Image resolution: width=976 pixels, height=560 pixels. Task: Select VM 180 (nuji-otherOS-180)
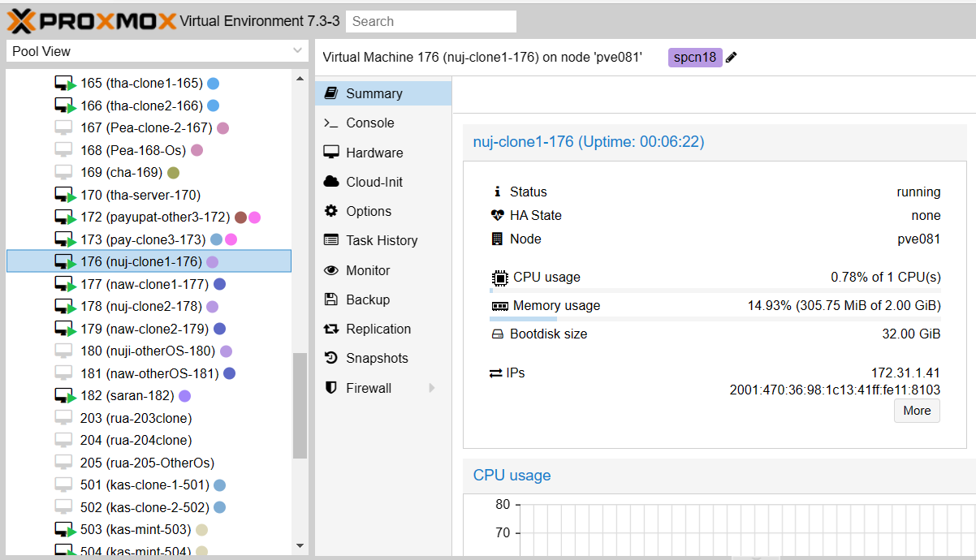149,351
